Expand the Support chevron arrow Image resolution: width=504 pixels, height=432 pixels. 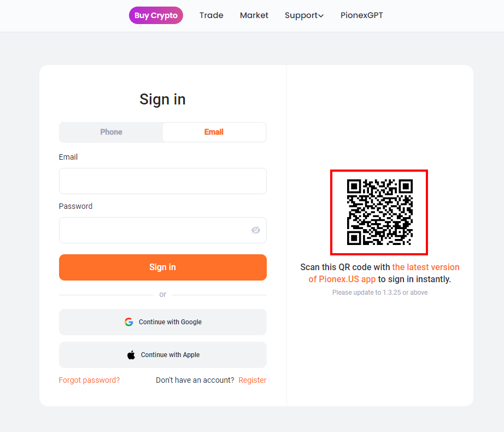point(321,15)
